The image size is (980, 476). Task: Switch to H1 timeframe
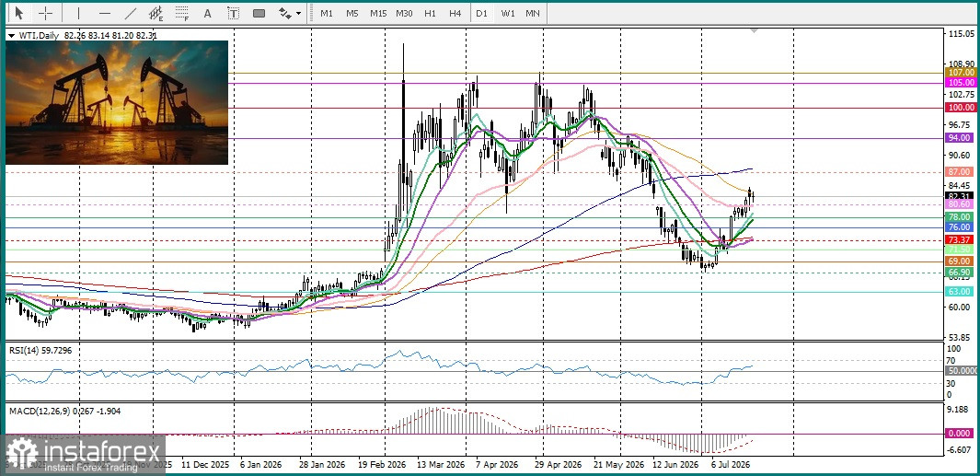430,13
